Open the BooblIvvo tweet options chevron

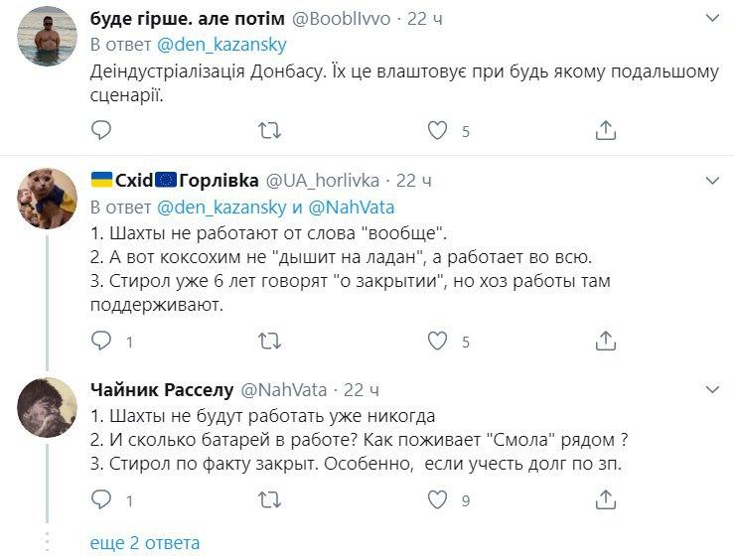(712, 18)
